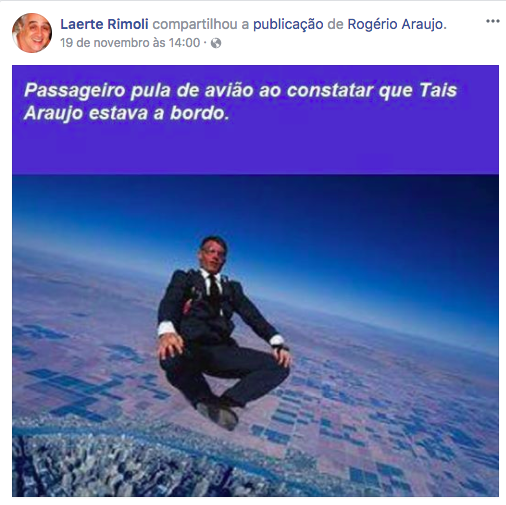
Task: Visit Laerte Rimoli's profile name link
Action: [104, 24]
